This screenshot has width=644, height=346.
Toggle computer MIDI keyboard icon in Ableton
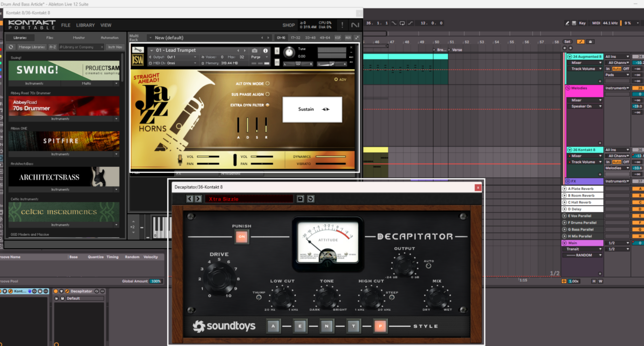[574, 23]
